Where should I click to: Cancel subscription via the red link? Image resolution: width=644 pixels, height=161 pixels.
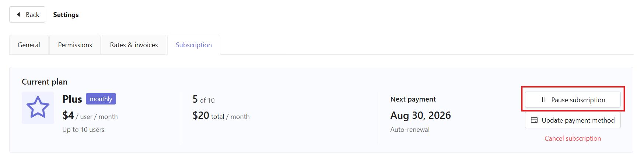click(573, 138)
